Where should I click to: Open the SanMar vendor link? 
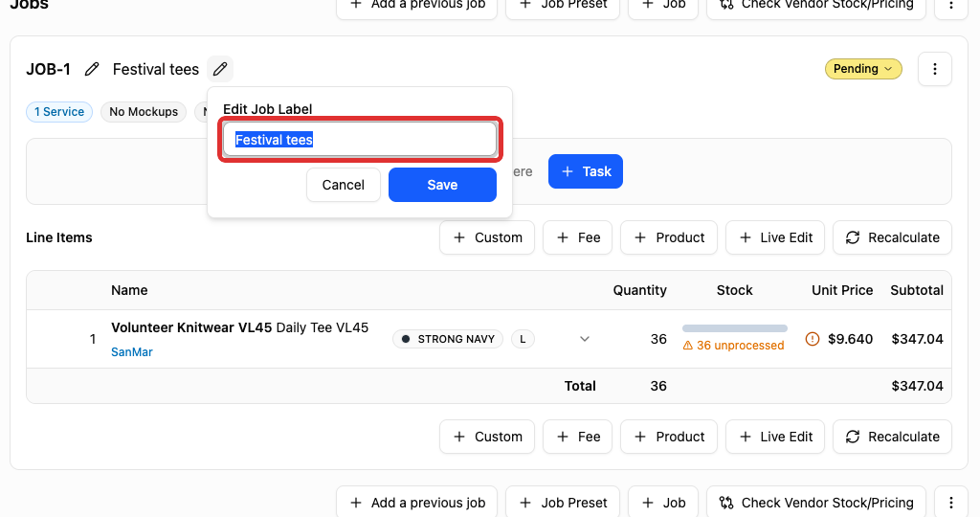[132, 352]
